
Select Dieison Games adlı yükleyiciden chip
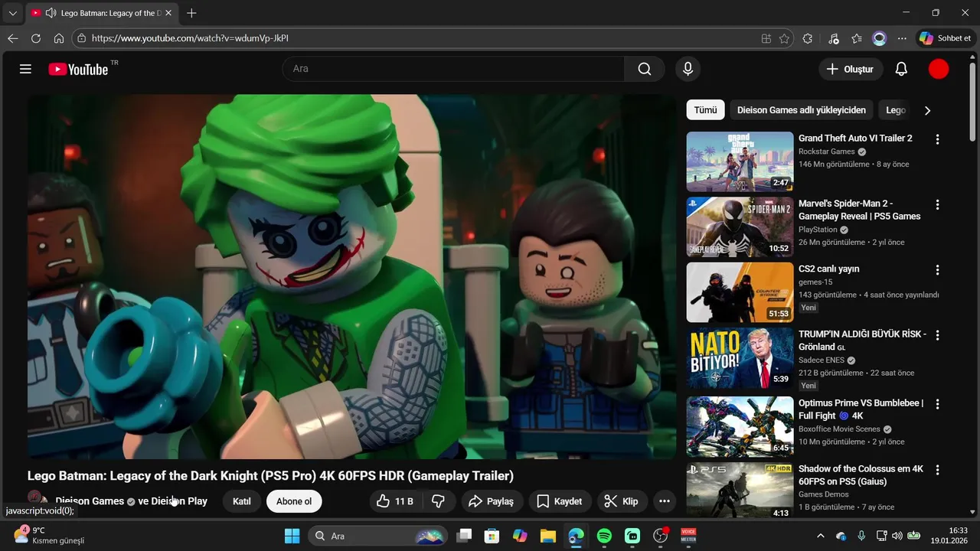coord(801,110)
